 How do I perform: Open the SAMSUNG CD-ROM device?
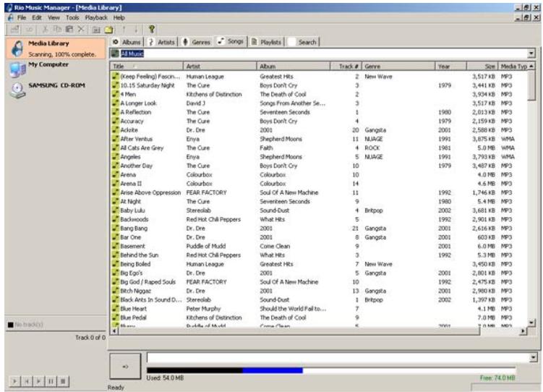pos(56,85)
